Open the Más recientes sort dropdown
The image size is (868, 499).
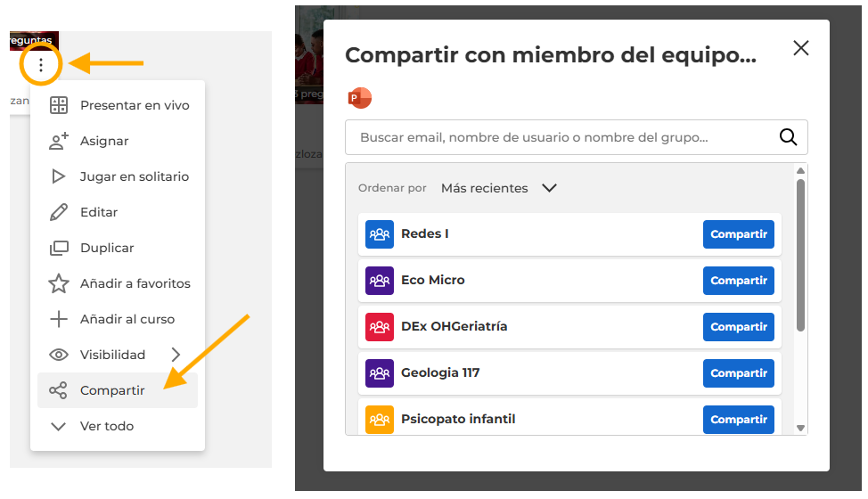tap(498, 188)
